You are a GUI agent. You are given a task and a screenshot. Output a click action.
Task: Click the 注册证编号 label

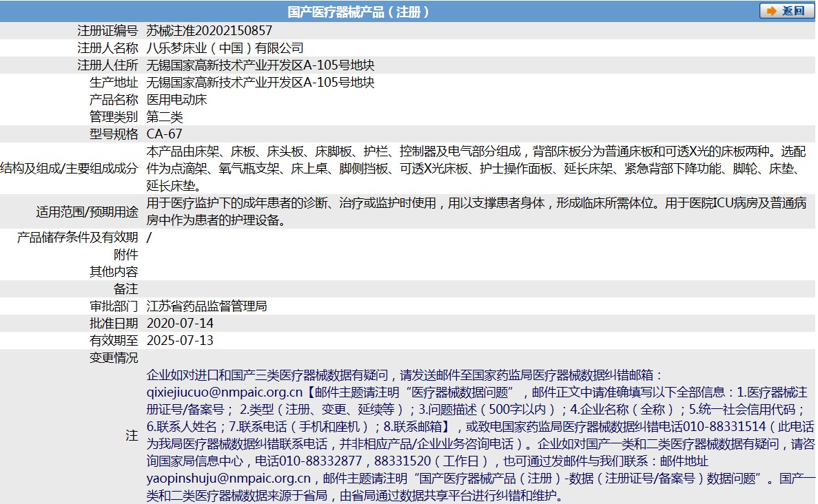108,31
